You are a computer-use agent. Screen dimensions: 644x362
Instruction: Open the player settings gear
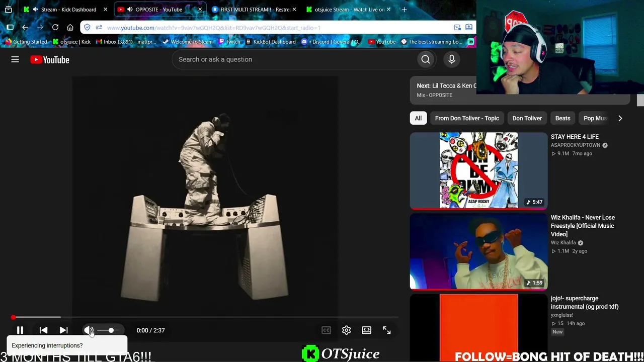(346, 330)
